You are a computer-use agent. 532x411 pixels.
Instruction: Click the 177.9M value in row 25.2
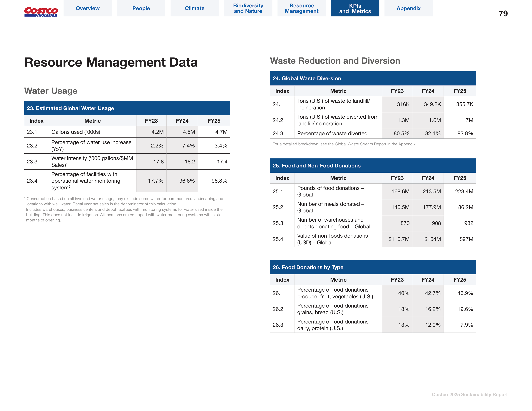point(432,207)
